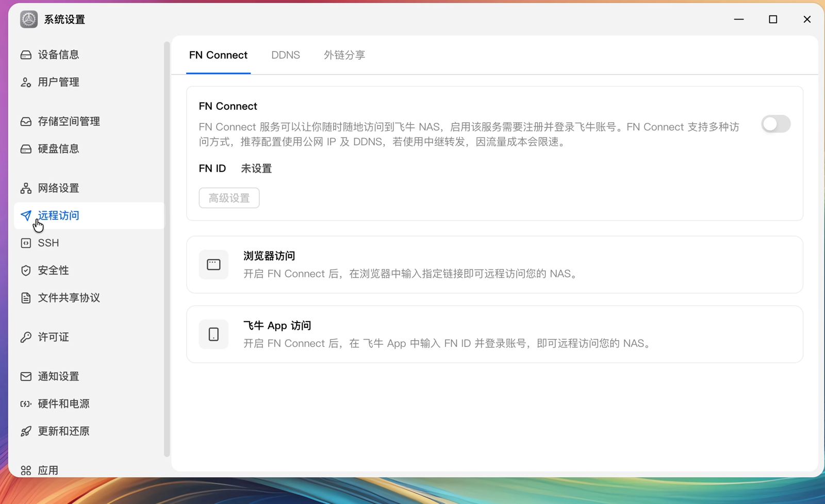Click the sidebar vertical scrollbar

pos(167,249)
